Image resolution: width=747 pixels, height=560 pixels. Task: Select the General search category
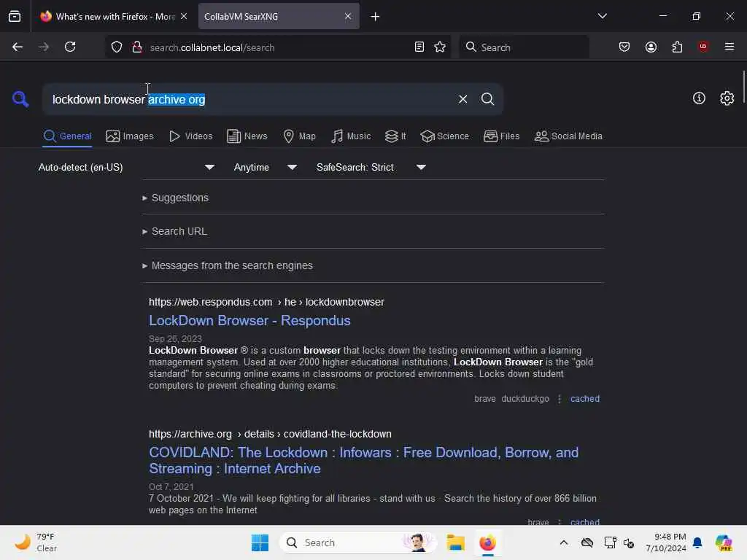coord(67,136)
